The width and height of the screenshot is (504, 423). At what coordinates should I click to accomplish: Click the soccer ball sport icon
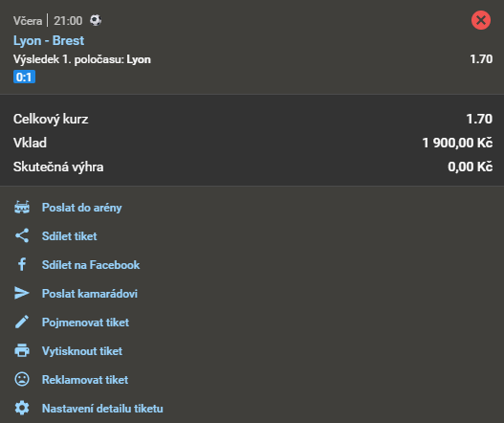96,20
